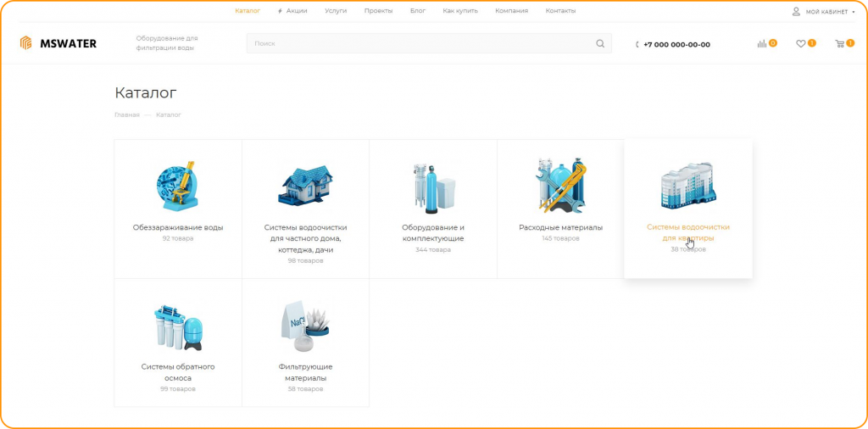Click the user account icon

tap(796, 11)
